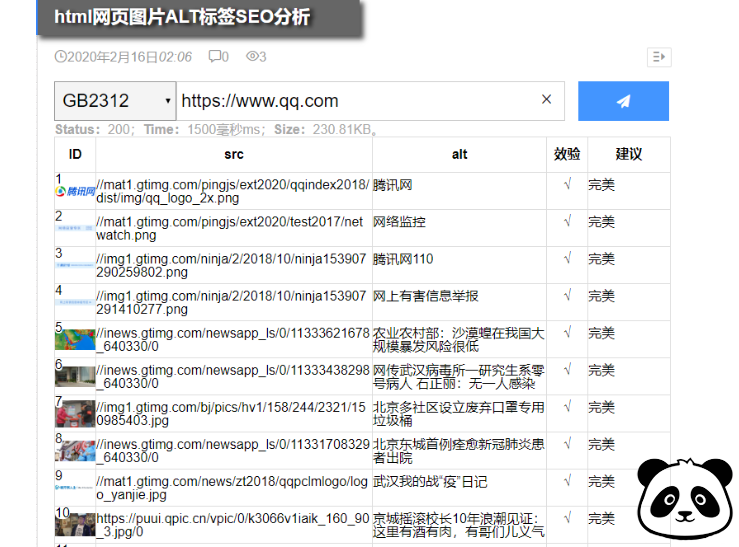Select the newsapp_ls/0/11333438298 src cell
Image resolution: width=739 pixels, height=547 pixels.
(233, 377)
